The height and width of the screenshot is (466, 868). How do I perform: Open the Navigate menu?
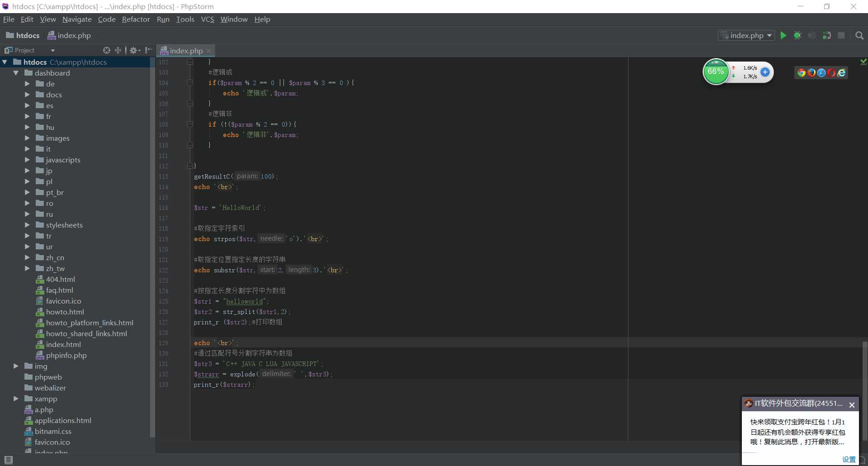click(77, 19)
